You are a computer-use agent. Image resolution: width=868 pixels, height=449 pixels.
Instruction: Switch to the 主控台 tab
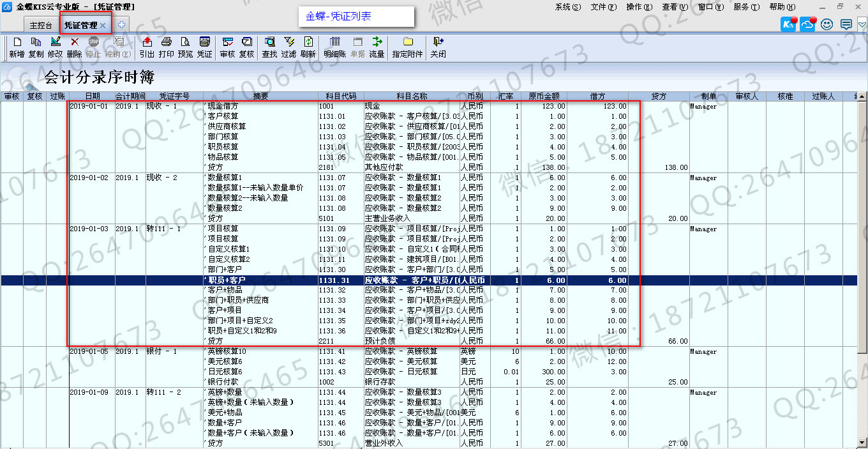[41, 26]
